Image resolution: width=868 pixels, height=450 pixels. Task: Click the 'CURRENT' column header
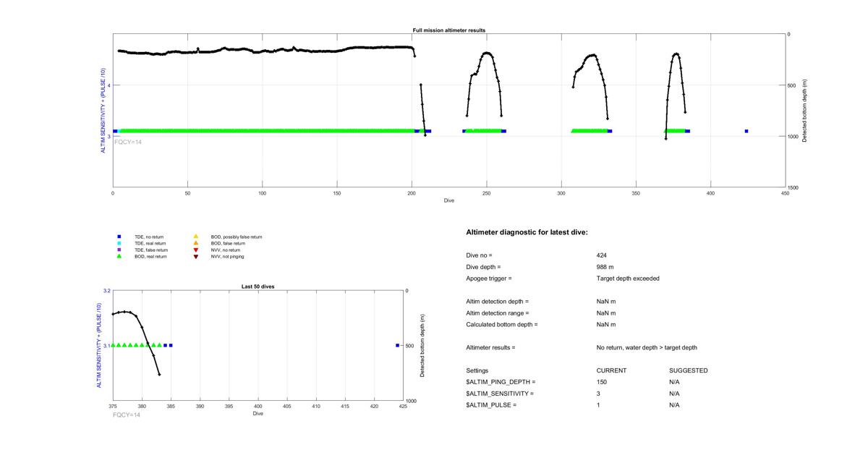coord(612,370)
